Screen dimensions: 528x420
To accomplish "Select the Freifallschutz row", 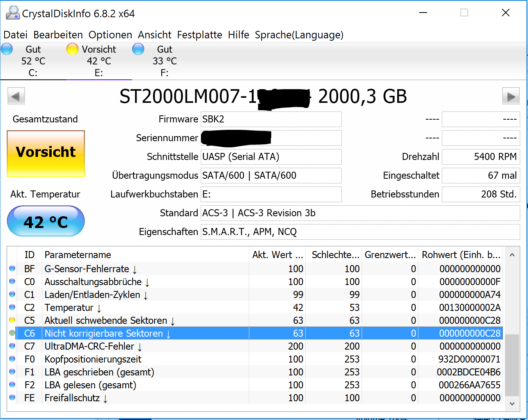I will click(x=256, y=398).
